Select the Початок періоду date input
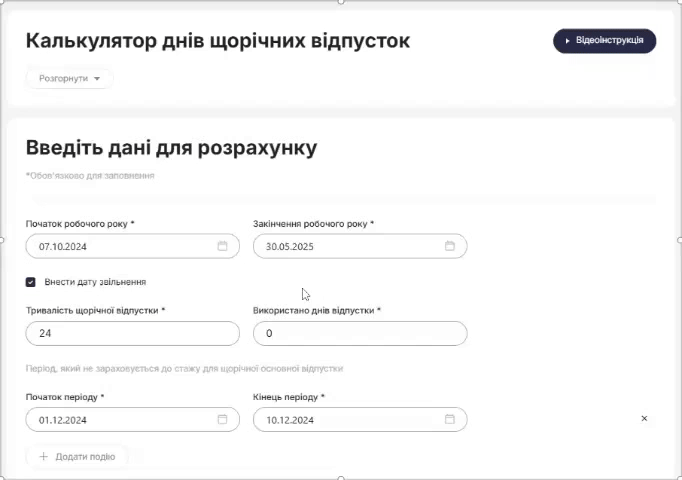 [x=133, y=420]
